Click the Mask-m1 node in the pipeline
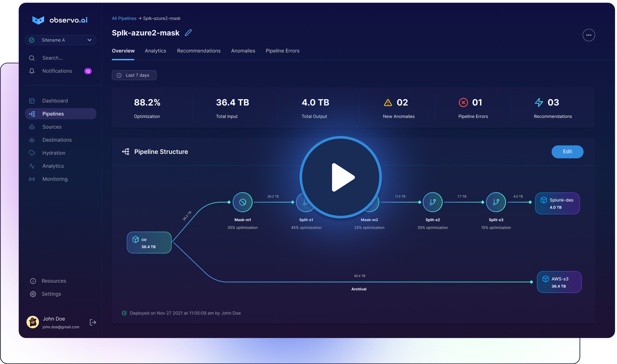 coord(242,202)
